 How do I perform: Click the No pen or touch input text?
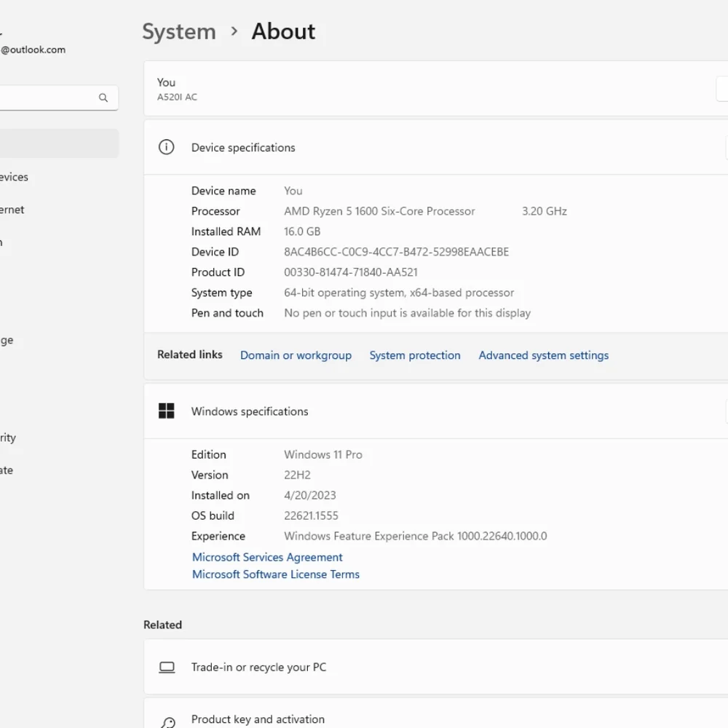pos(407,313)
